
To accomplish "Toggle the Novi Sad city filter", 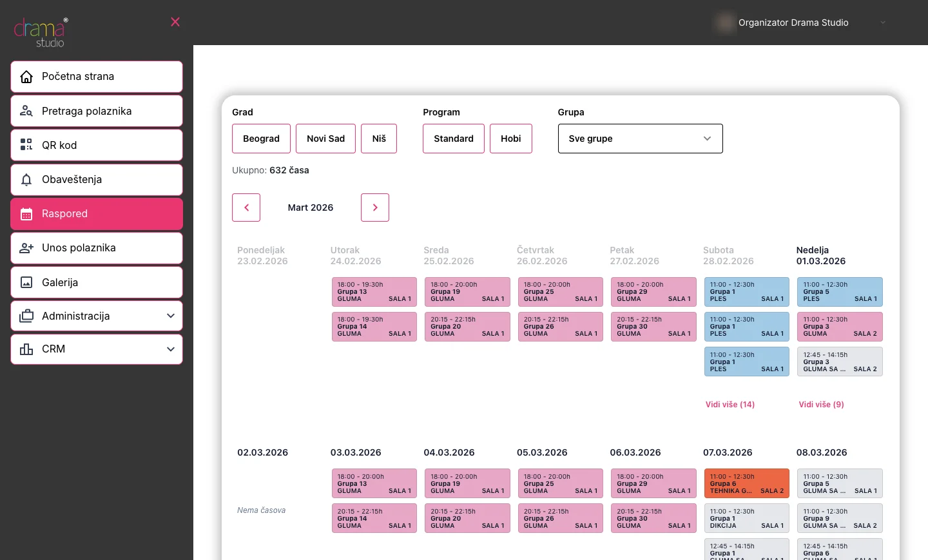I will 326,139.
